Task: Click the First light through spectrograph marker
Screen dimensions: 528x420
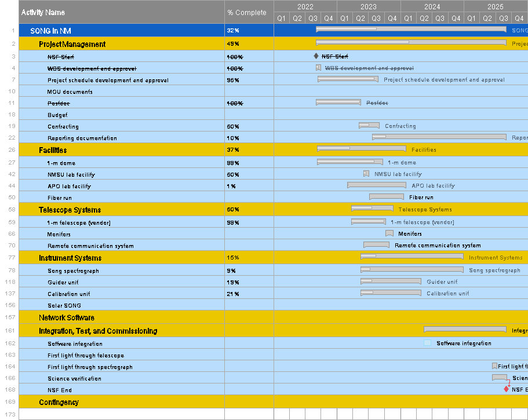Action: 494,366
